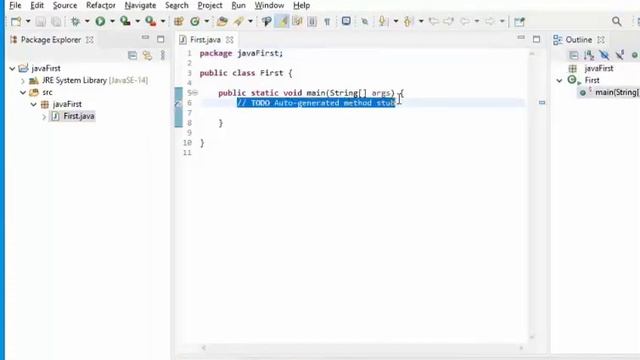Maximize the editor area

coord(536,39)
